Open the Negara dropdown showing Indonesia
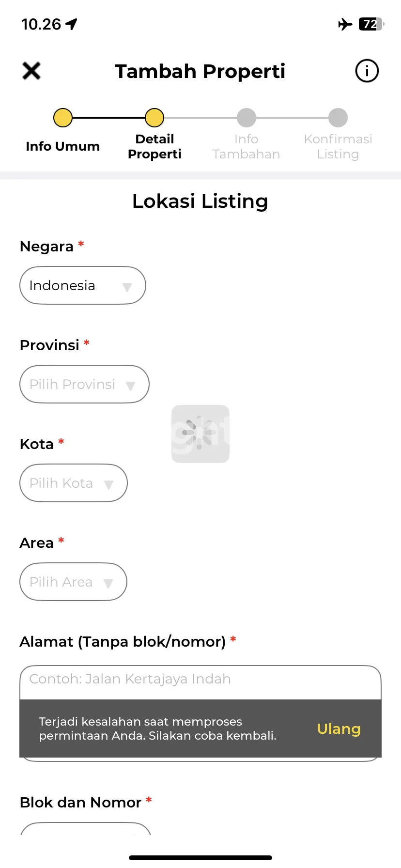The height and width of the screenshot is (868, 401). [x=83, y=285]
